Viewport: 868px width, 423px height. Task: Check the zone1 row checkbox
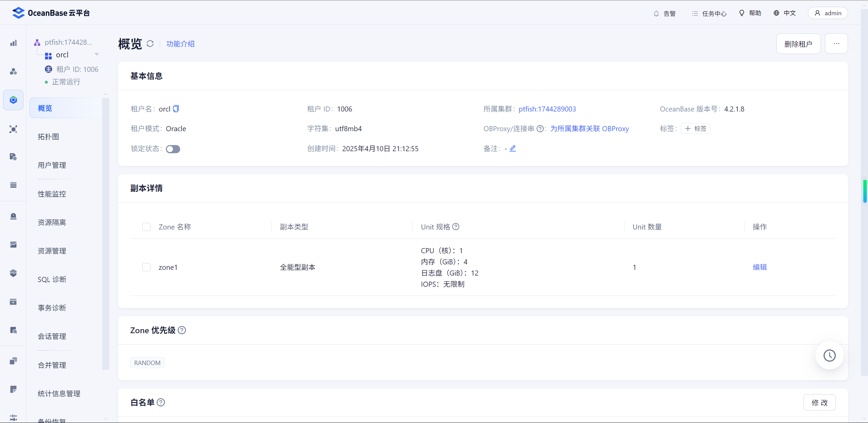[147, 267]
